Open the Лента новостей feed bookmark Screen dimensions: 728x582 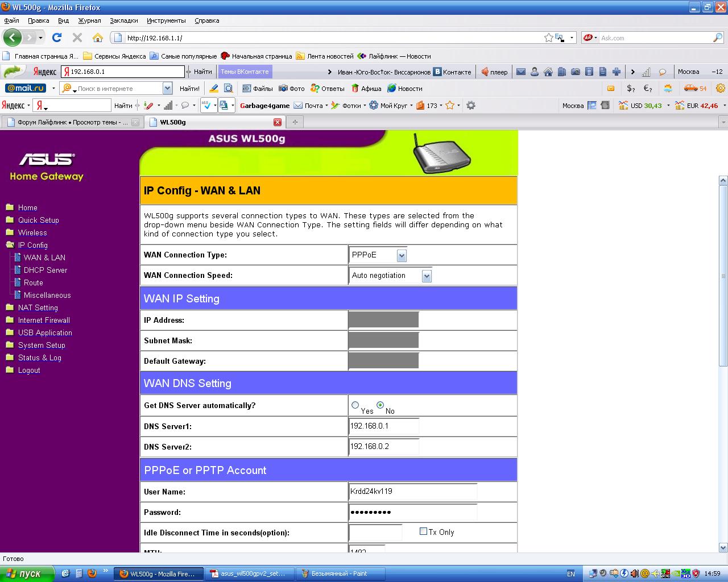tap(325, 56)
